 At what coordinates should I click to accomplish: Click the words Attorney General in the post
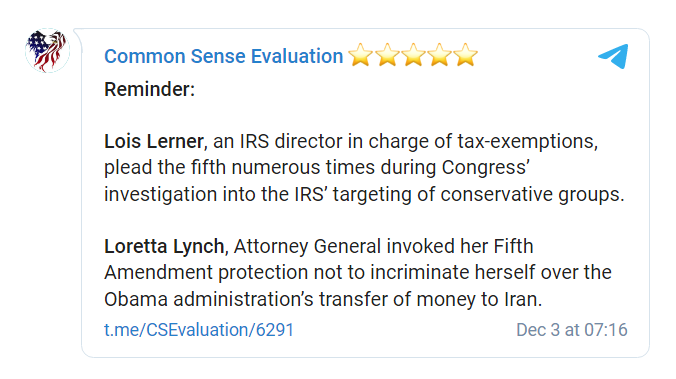click(307, 247)
